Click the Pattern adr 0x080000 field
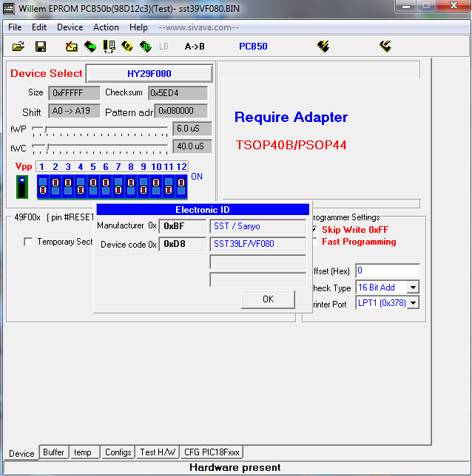Screen dimensions: 472x476 coord(181,111)
